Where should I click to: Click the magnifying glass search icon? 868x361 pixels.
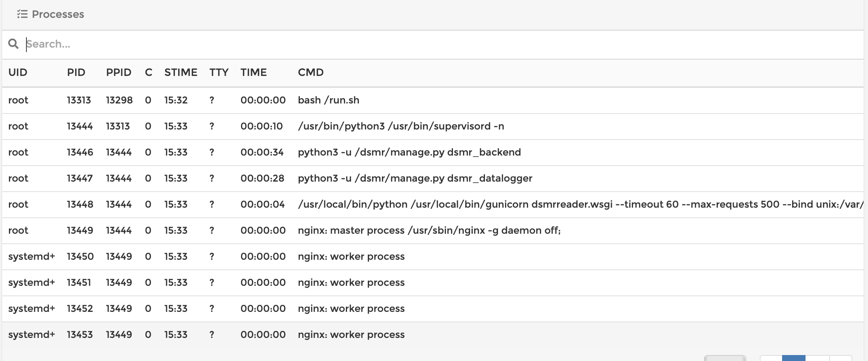point(14,44)
